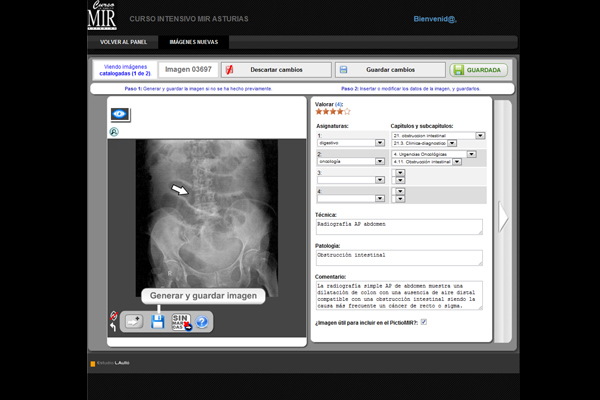Screen dimensions: 600x400
Task: Rate the image three stars
Action: click(x=333, y=112)
